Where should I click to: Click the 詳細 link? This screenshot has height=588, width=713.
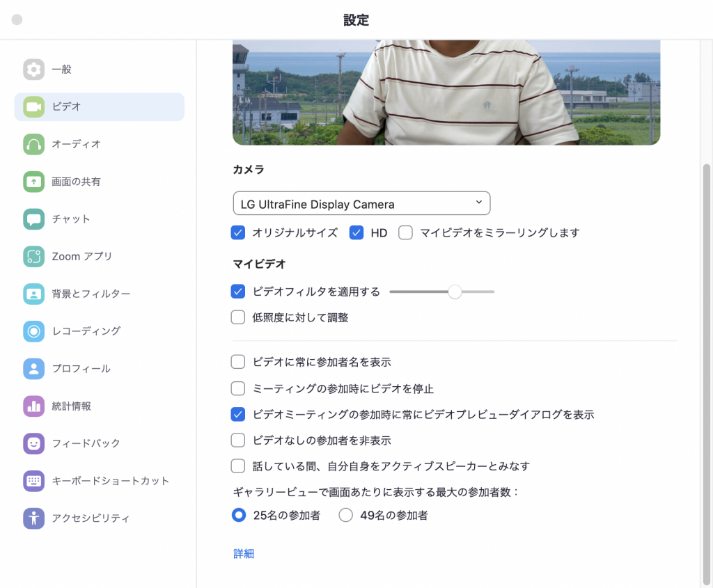coord(244,553)
